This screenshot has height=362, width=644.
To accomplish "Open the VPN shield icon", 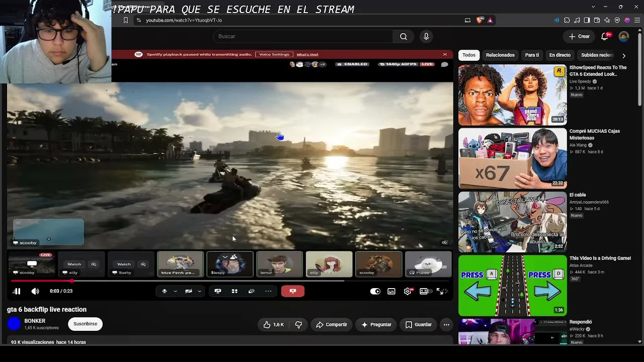I will pyautogui.click(x=617, y=20).
